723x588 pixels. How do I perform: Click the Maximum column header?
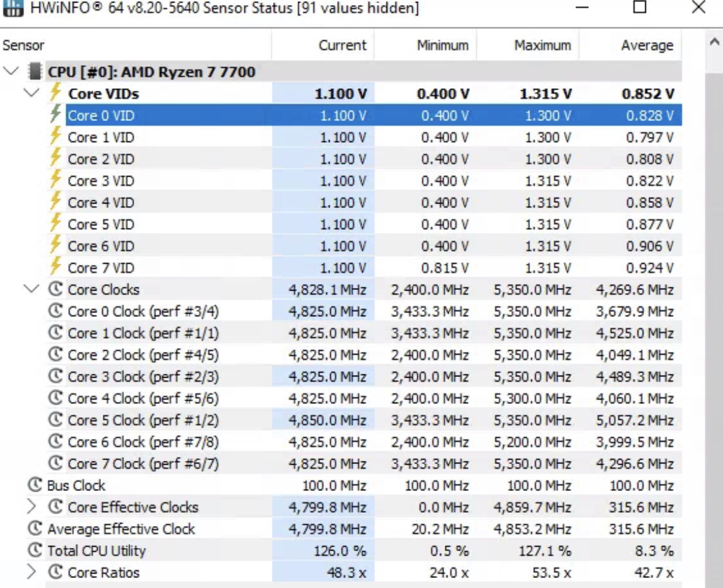[x=528, y=45]
